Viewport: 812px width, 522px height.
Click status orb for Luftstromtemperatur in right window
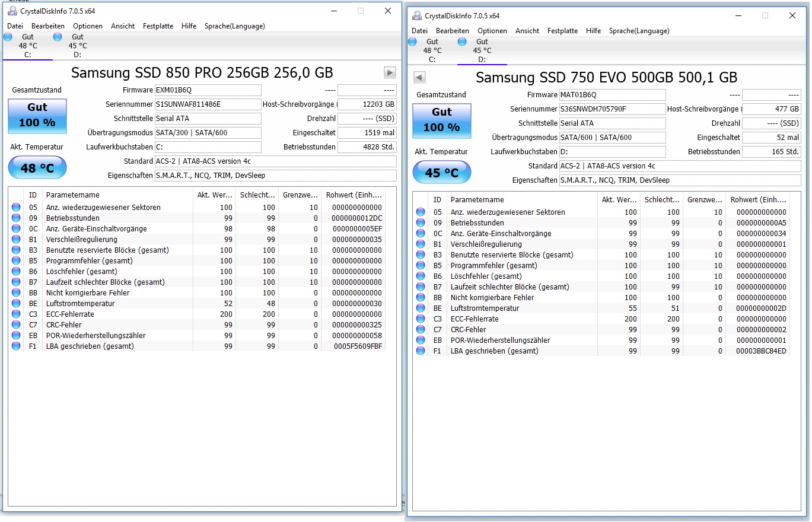[421, 308]
